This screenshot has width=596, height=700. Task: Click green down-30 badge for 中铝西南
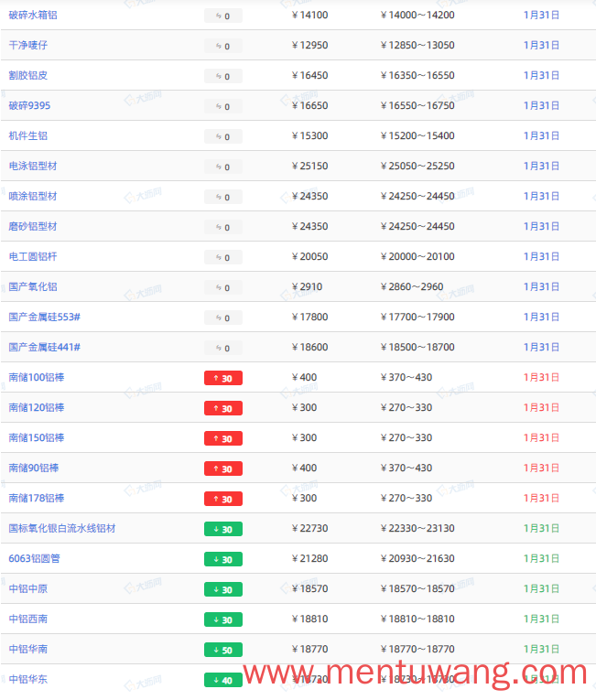tap(223, 619)
